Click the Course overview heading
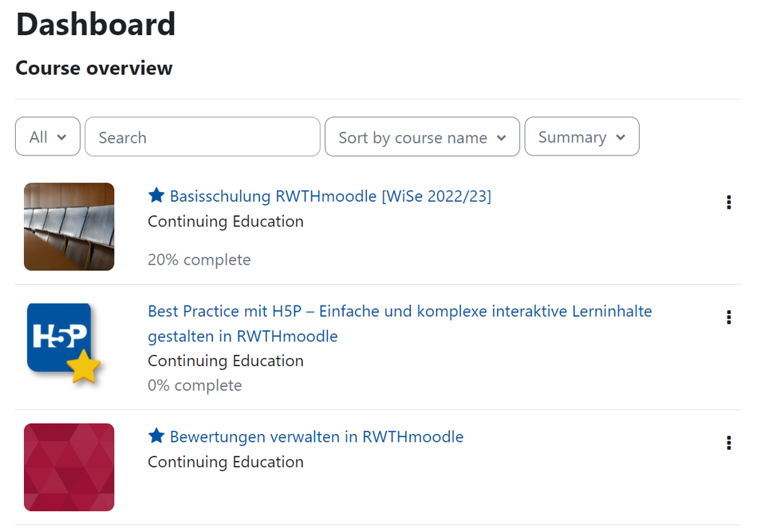Viewport: 757px width, 532px height. pyautogui.click(x=94, y=68)
